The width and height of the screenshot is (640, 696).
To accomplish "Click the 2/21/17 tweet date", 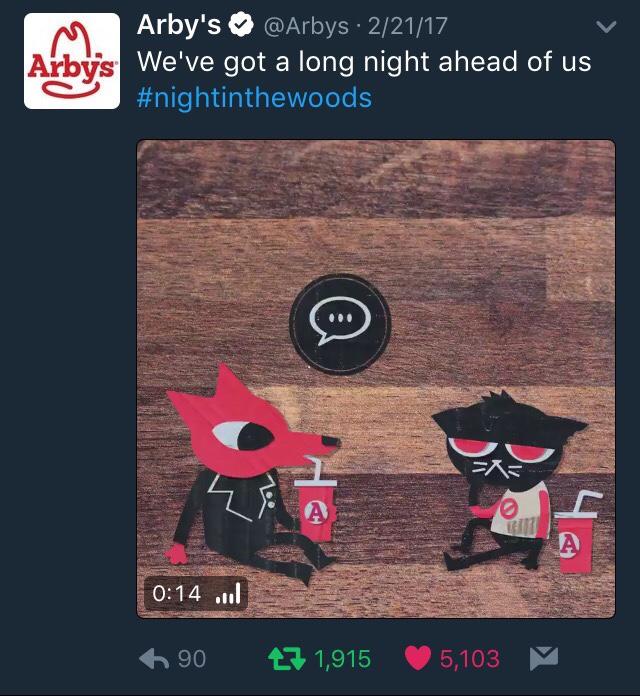I will tap(407, 26).
